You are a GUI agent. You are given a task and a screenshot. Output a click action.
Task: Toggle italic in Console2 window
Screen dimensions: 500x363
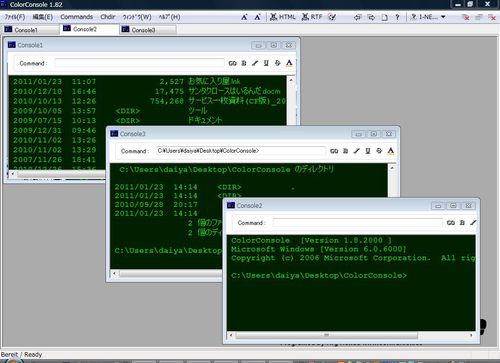pos(473,223)
